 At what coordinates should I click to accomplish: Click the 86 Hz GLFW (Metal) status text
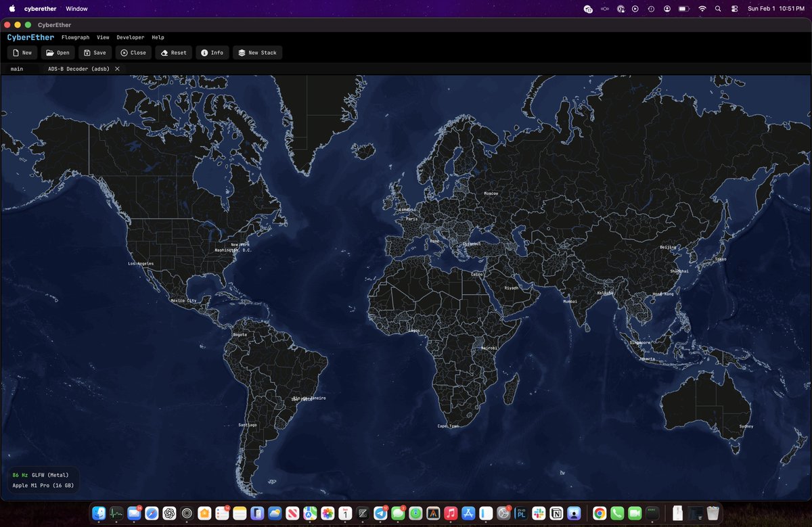[41, 475]
